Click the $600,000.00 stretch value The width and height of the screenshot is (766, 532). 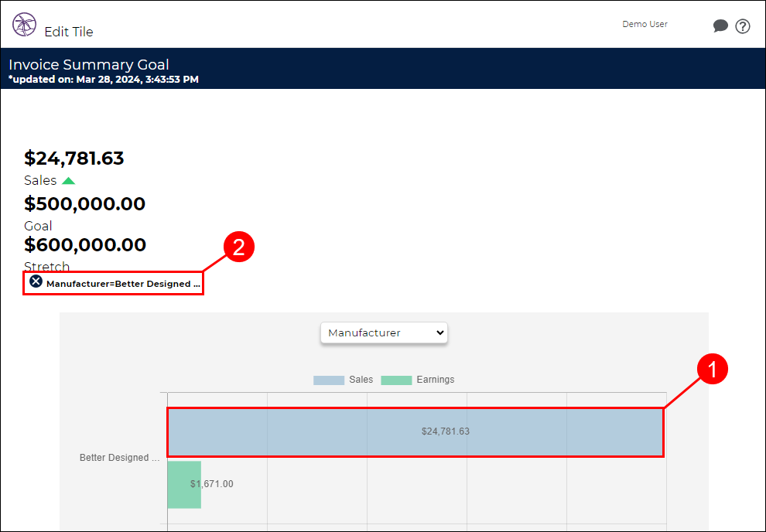(x=85, y=244)
